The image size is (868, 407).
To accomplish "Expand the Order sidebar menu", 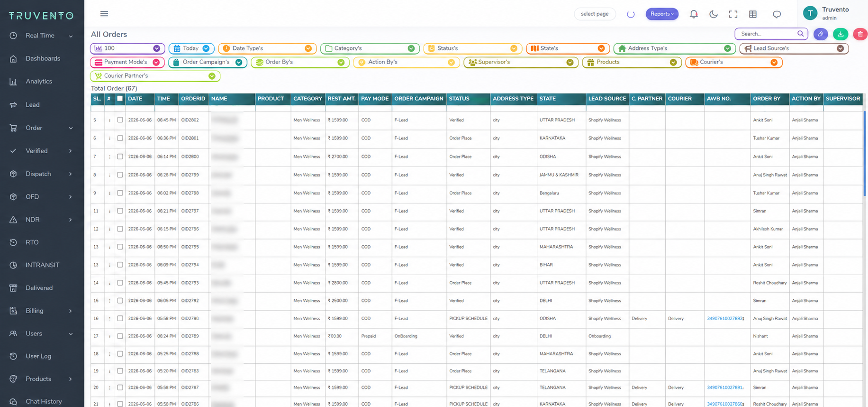I will (x=42, y=128).
